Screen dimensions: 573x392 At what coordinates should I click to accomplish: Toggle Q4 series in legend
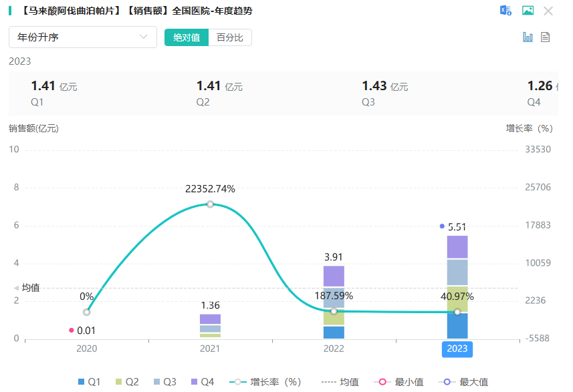[x=203, y=382]
